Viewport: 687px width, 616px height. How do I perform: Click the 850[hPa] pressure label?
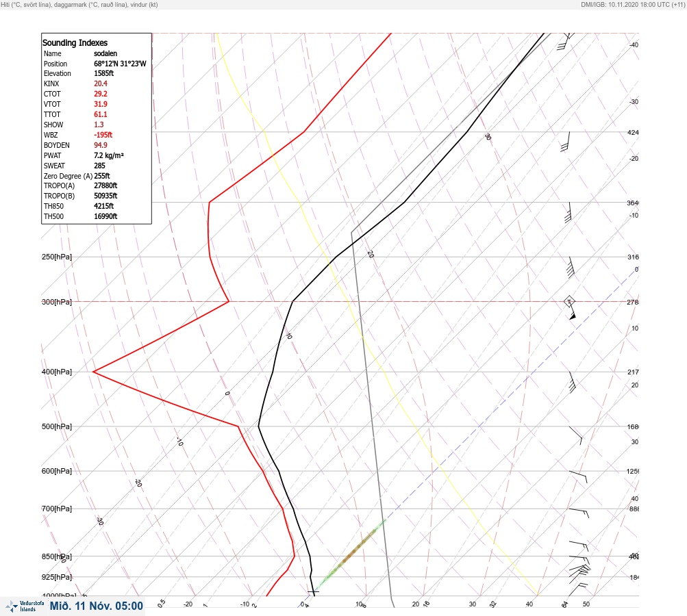[57, 557]
